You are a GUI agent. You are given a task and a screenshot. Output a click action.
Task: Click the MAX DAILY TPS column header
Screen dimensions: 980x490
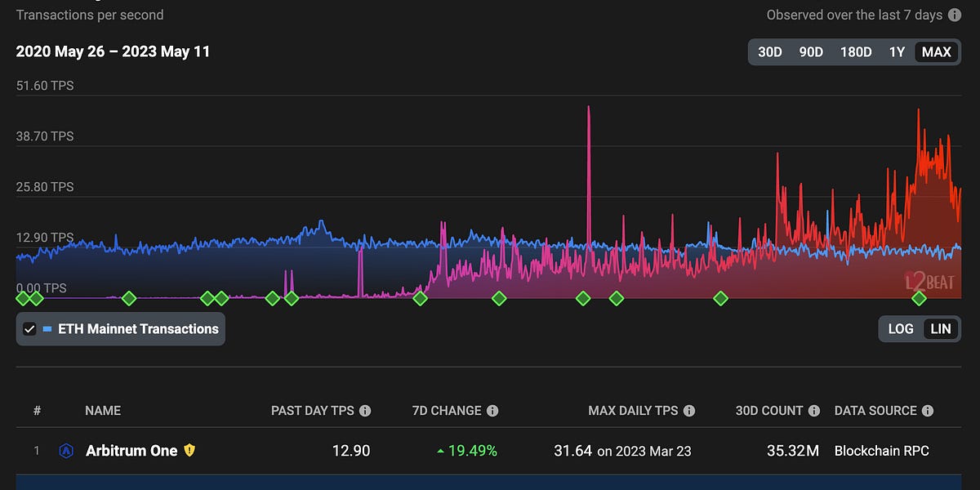[x=633, y=411]
